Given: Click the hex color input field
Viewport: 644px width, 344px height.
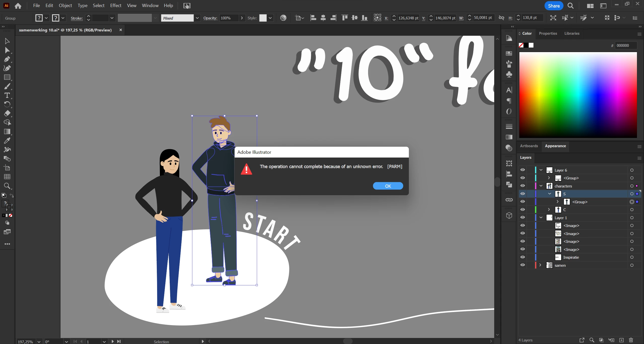Looking at the screenshot, I should (x=626, y=46).
